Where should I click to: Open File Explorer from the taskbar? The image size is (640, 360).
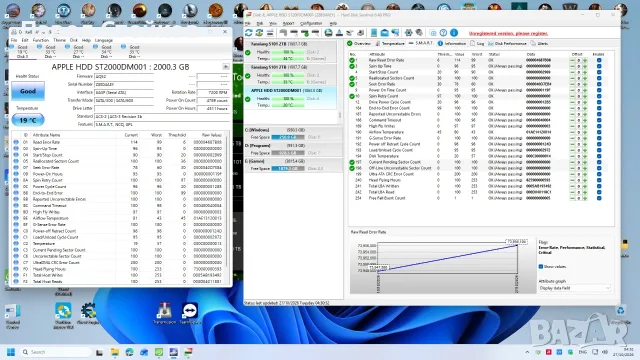[x=115, y=352]
